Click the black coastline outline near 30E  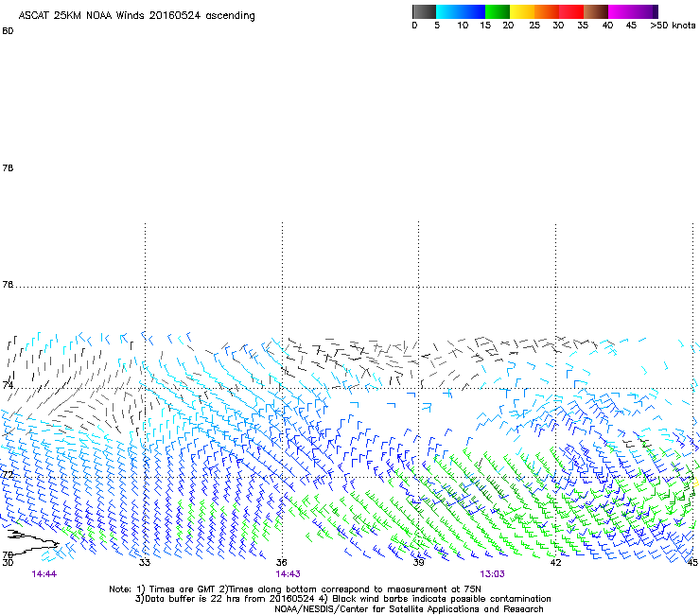click(x=32, y=541)
